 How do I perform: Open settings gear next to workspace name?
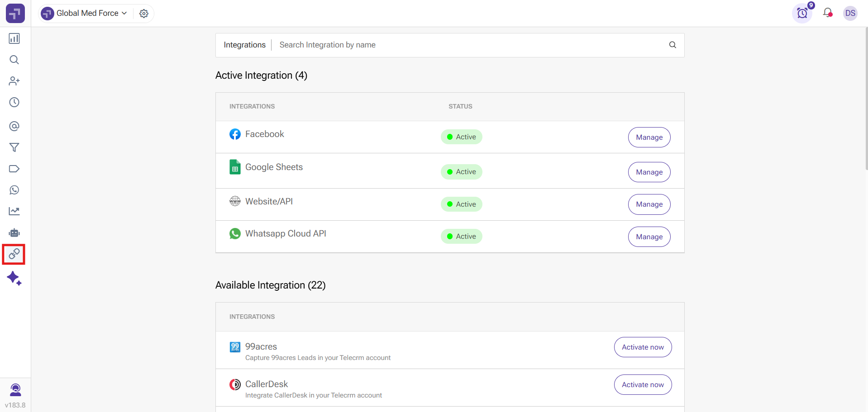[144, 14]
